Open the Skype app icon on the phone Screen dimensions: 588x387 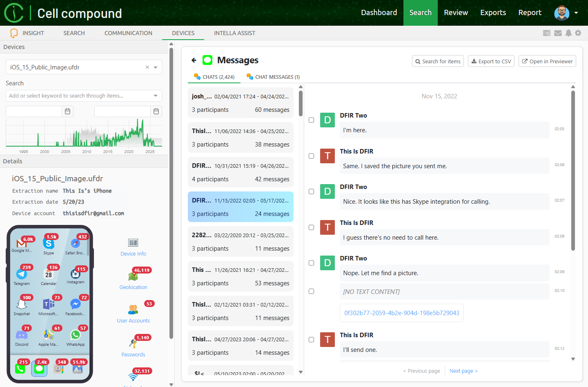(49, 244)
